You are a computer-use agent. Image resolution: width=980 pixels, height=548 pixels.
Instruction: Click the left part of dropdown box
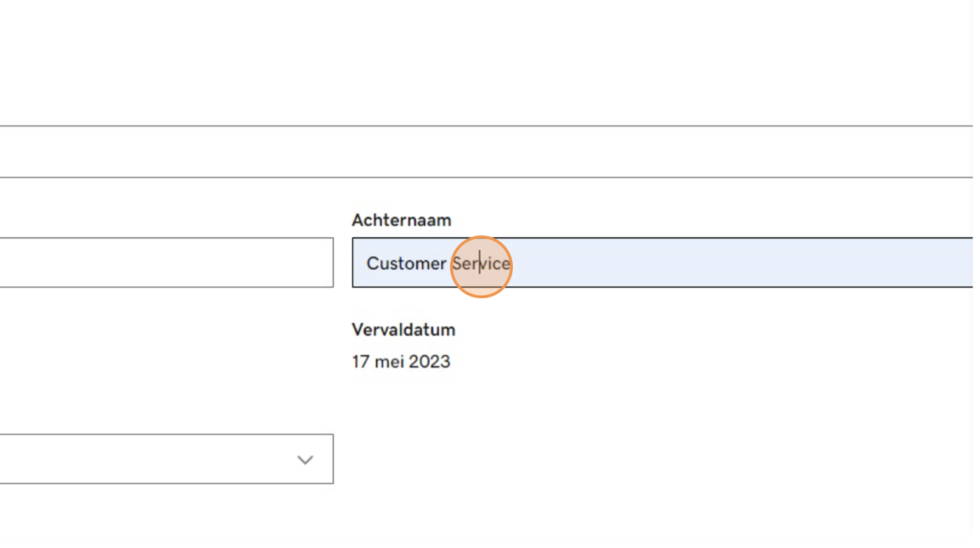pos(94,459)
